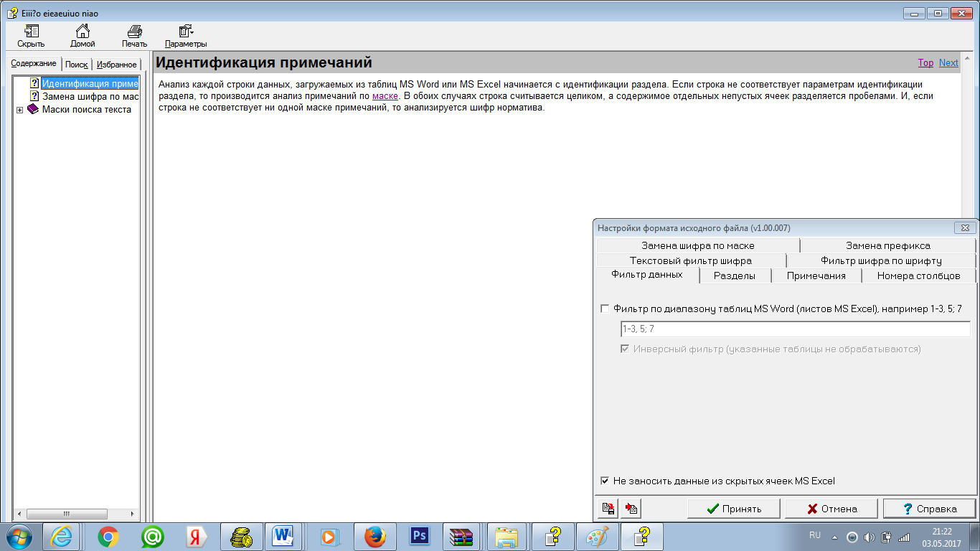Open the Yandex taskbar icon
The height and width of the screenshot is (551, 980).
pos(196,536)
